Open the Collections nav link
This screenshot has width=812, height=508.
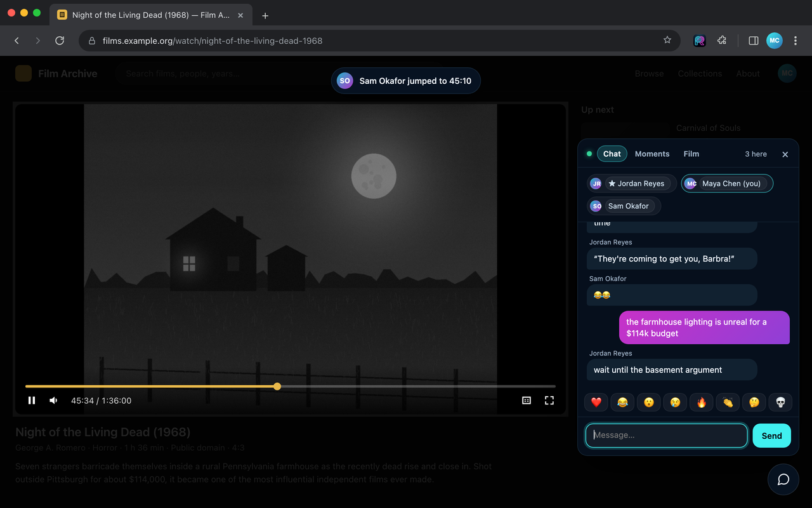[700, 74]
